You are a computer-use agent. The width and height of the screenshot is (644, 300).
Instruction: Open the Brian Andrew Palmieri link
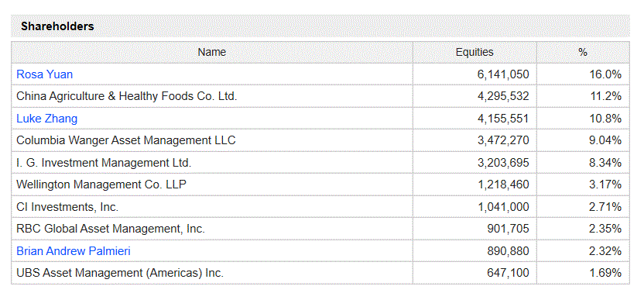[74, 251]
